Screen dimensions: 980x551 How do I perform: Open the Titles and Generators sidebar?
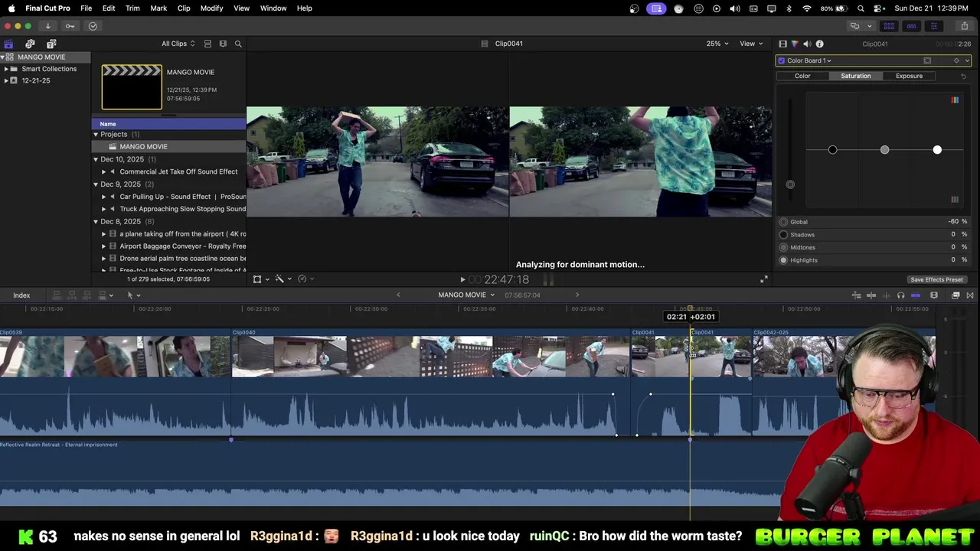[51, 44]
